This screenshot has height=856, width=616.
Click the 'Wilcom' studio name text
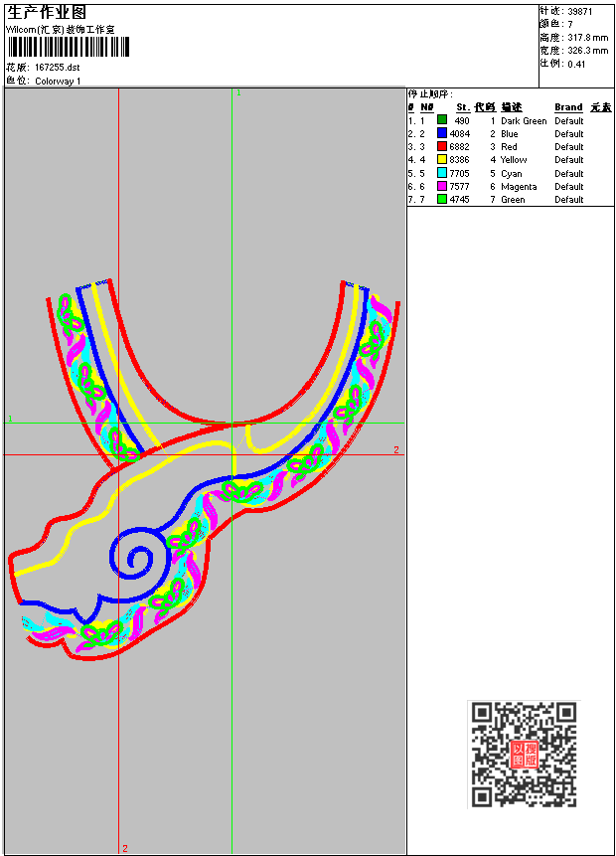coord(60,30)
